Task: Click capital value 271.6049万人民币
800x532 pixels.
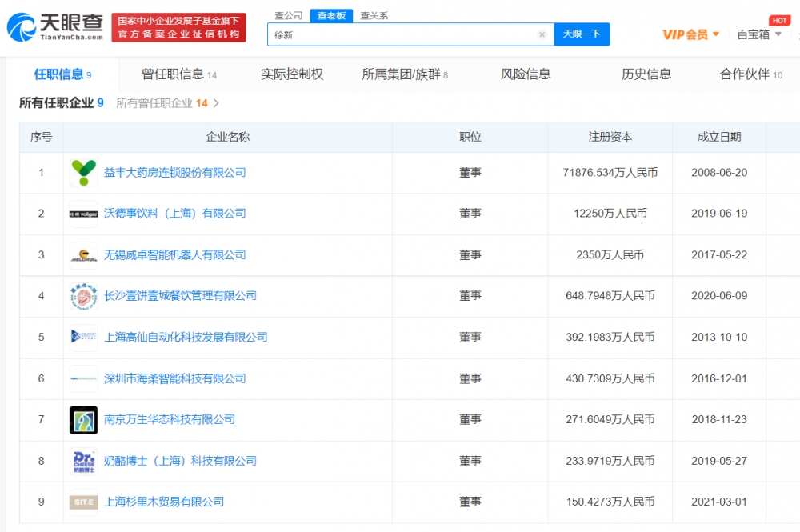Action: tap(610, 419)
